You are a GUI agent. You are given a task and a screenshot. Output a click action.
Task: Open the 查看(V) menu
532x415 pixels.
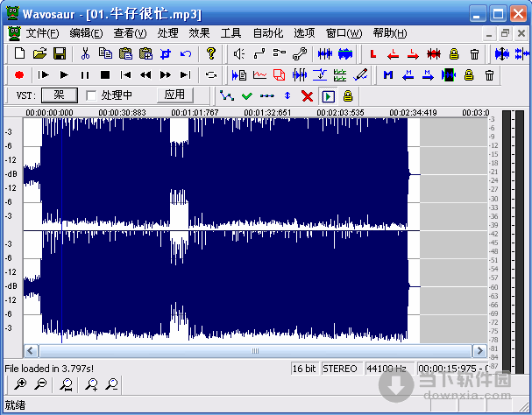pyautogui.click(x=130, y=33)
